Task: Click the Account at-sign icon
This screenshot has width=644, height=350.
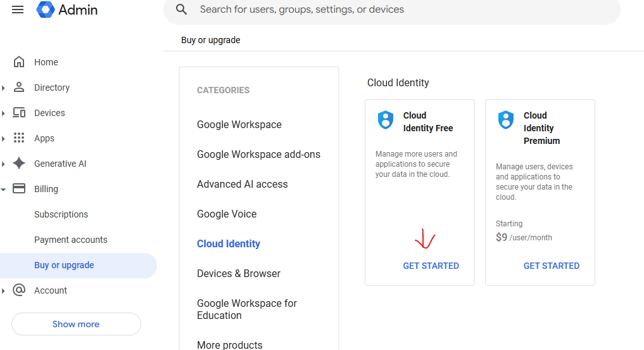Action: [19, 290]
